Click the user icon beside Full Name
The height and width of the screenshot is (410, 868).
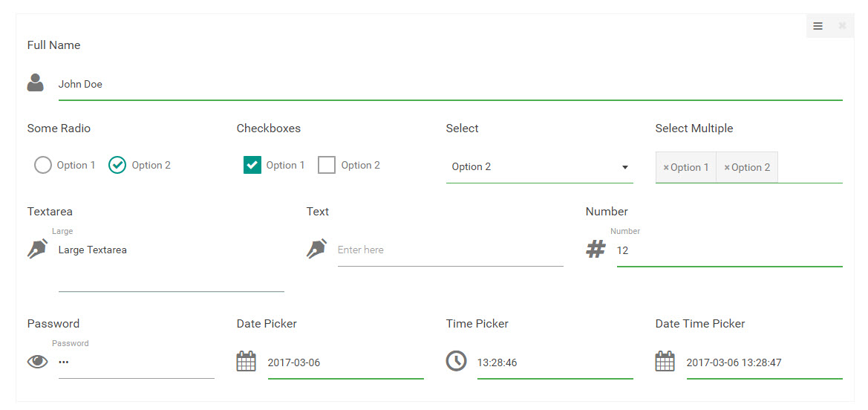click(36, 82)
